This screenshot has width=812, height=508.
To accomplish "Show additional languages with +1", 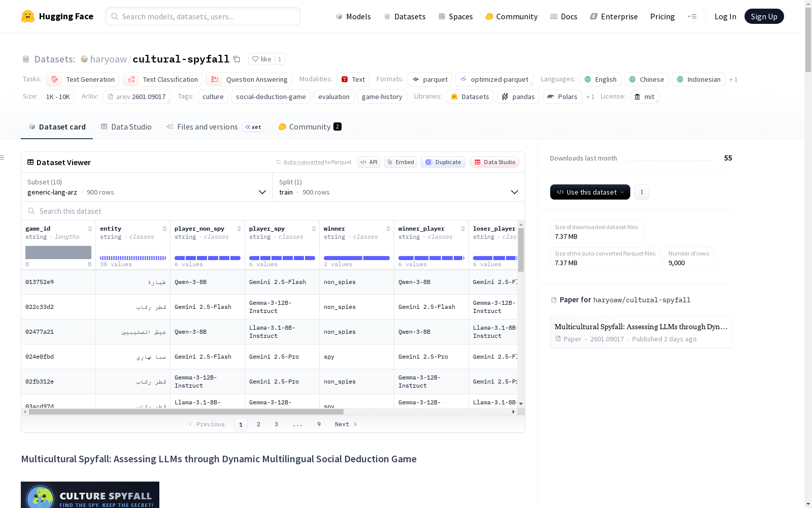I will coord(733,79).
